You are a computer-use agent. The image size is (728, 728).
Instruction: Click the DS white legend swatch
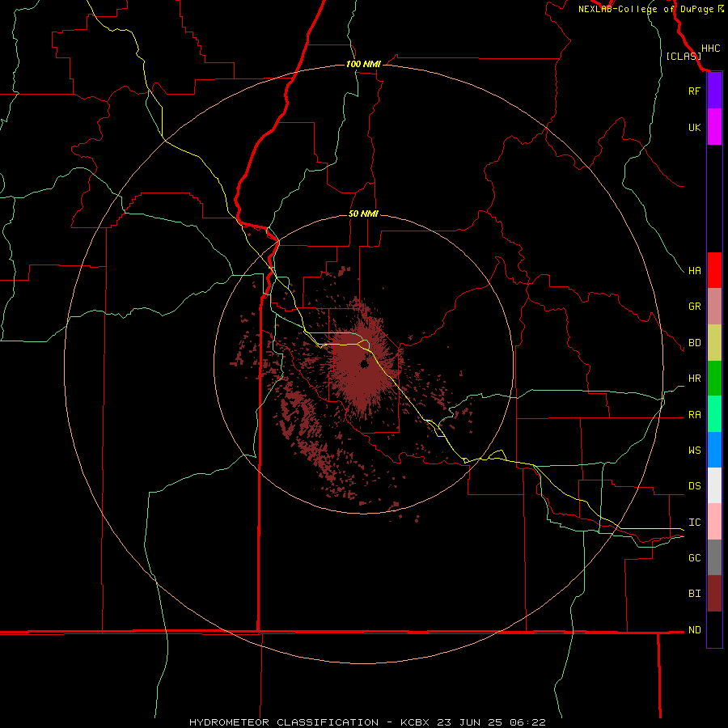coord(714,485)
